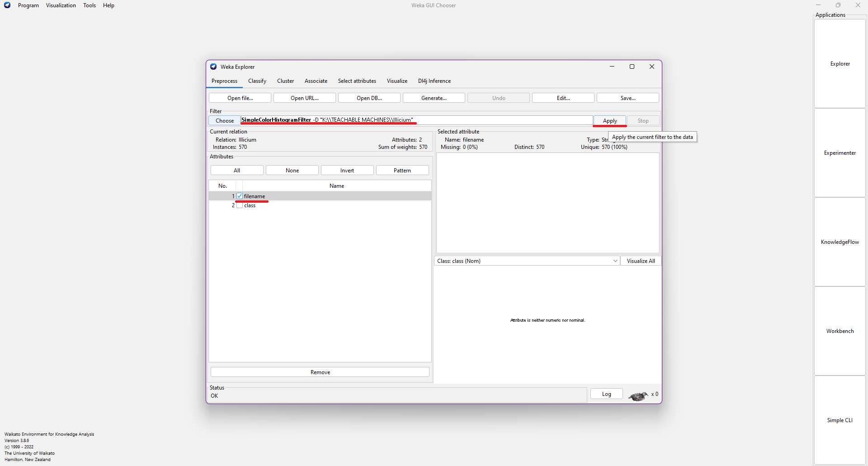This screenshot has height=466, width=868.
Task: Apply the current filter to the data
Action: [609, 121]
